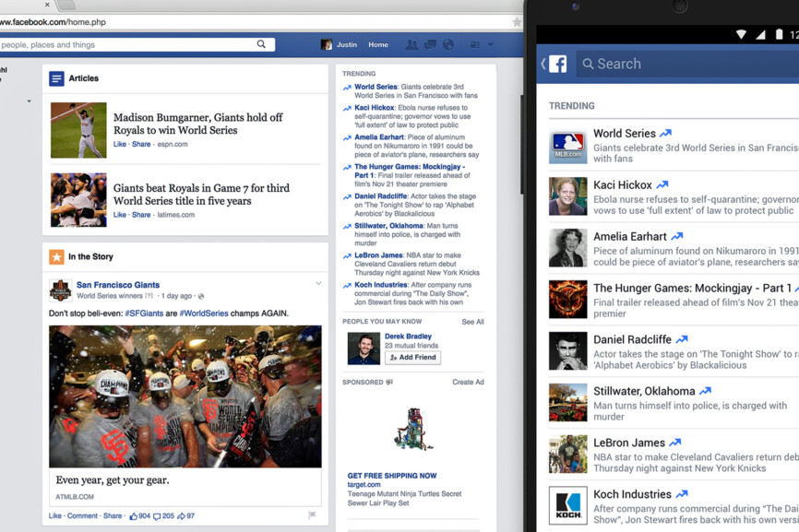Open the notifications globe icon
Image resolution: width=799 pixels, height=532 pixels.
coord(448,45)
